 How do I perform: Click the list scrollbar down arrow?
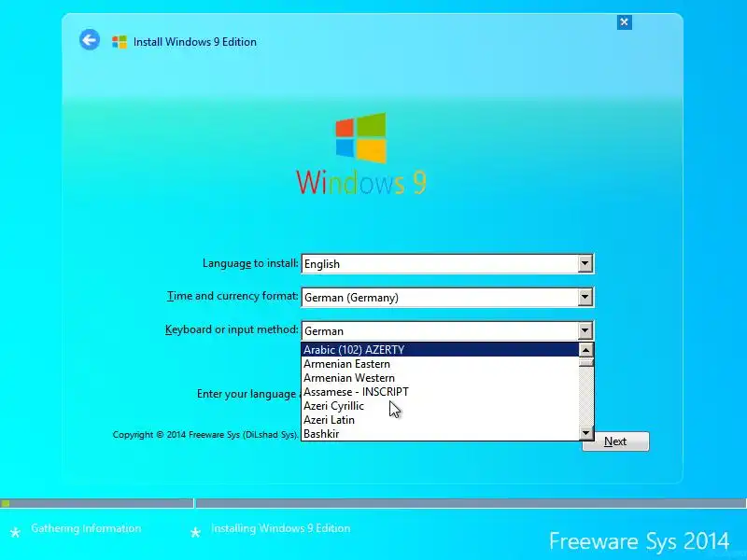[x=586, y=433]
